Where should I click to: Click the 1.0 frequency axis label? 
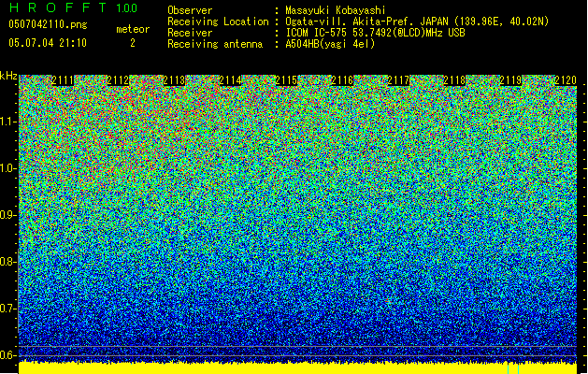(x=7, y=169)
